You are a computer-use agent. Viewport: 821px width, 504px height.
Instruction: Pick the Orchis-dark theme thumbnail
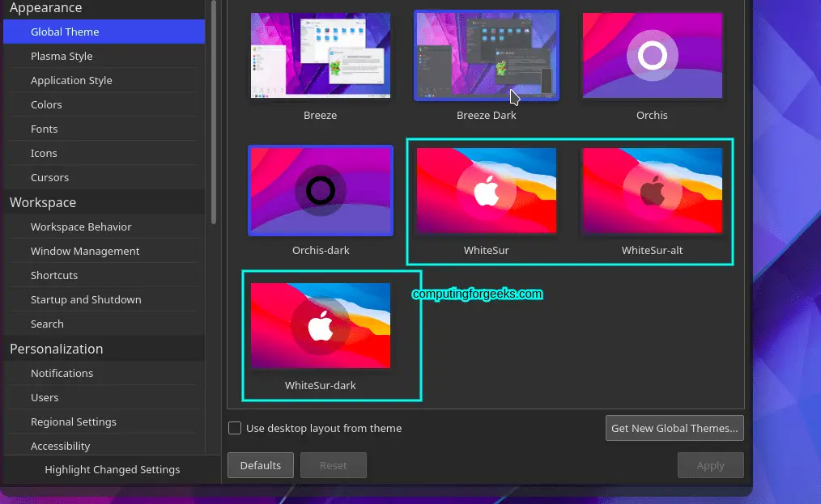click(x=321, y=190)
